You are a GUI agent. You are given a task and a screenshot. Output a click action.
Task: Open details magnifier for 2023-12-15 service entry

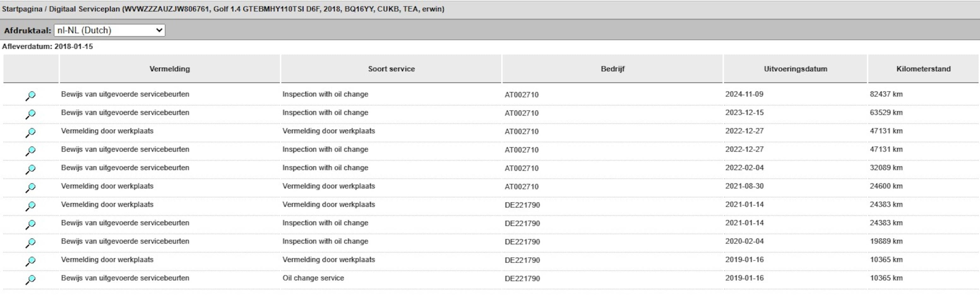tap(30, 114)
